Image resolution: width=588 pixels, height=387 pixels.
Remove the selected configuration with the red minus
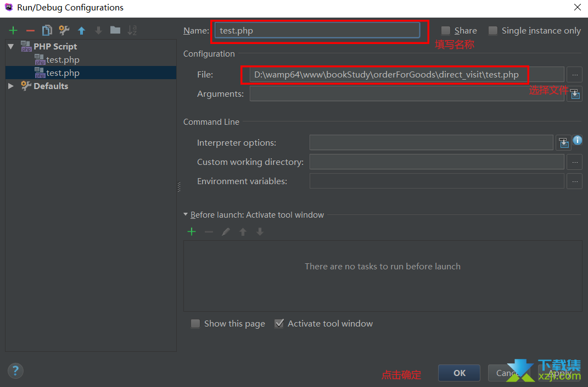30,30
